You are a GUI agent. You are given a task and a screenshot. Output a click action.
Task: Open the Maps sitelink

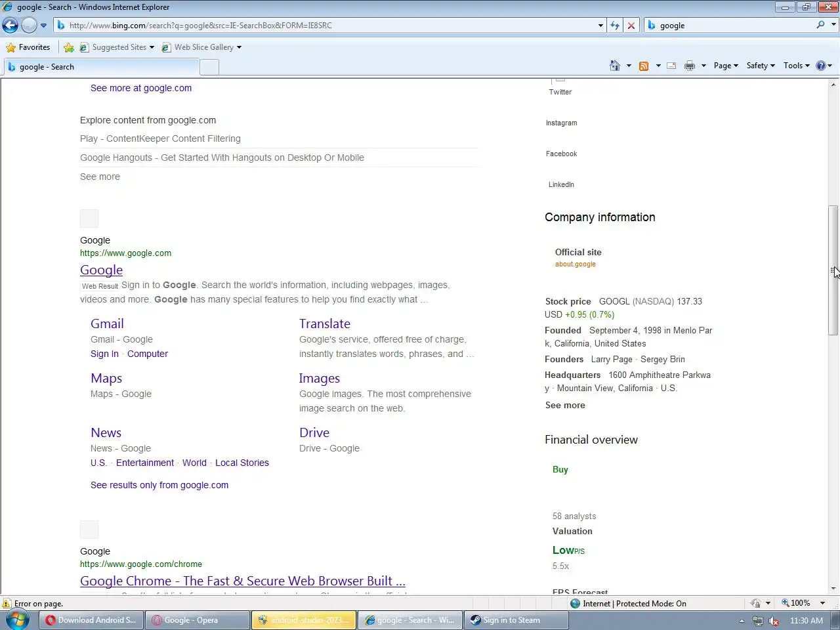(106, 378)
